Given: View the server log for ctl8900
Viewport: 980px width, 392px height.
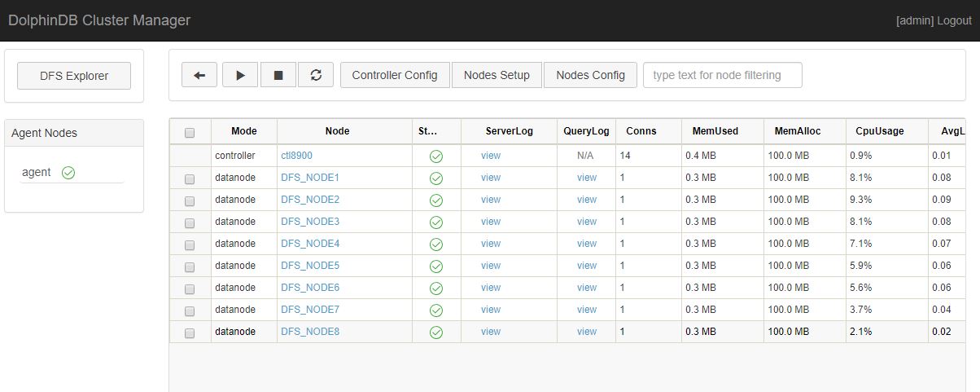Looking at the screenshot, I should click(x=491, y=155).
